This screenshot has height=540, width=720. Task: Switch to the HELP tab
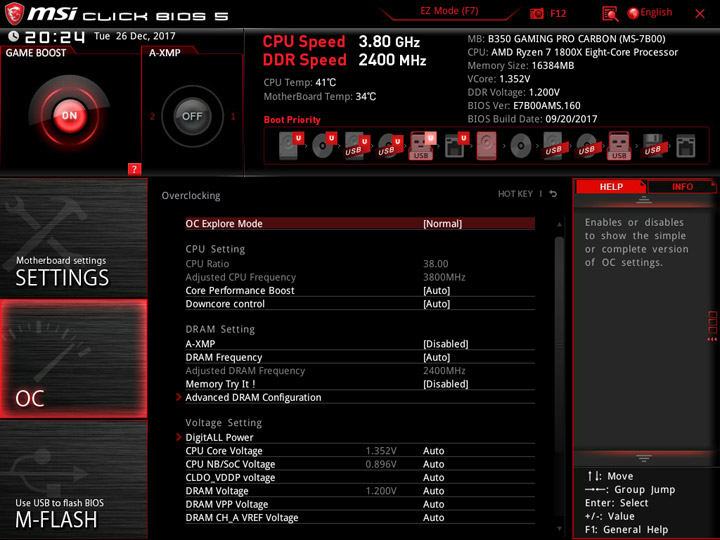(611, 187)
